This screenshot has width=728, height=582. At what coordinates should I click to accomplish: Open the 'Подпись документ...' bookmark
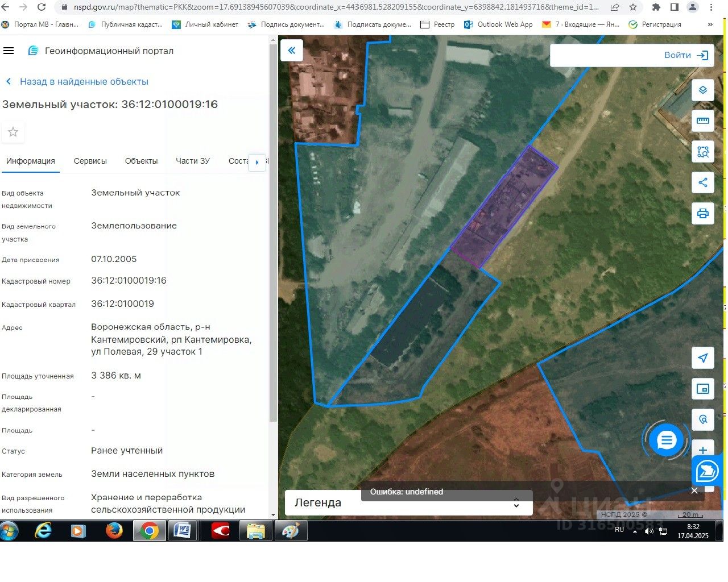pyautogui.click(x=286, y=24)
